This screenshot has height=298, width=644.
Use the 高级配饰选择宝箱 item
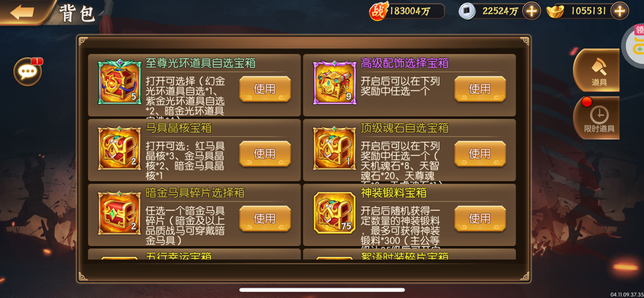coord(480,89)
